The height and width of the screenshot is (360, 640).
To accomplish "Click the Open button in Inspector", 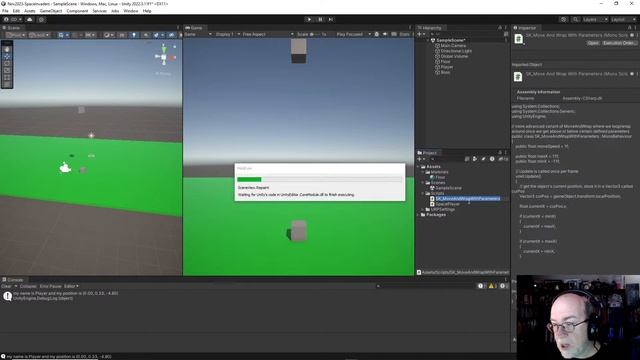I will 593,43.
